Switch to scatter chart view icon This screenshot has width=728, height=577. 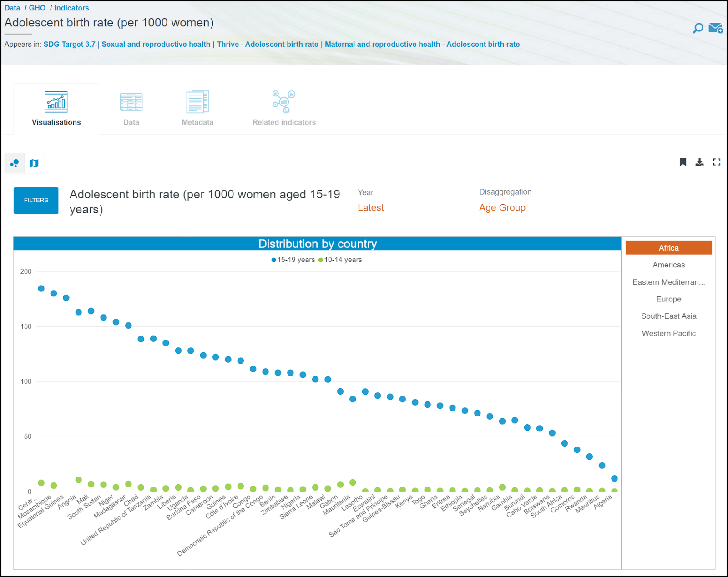(15, 163)
